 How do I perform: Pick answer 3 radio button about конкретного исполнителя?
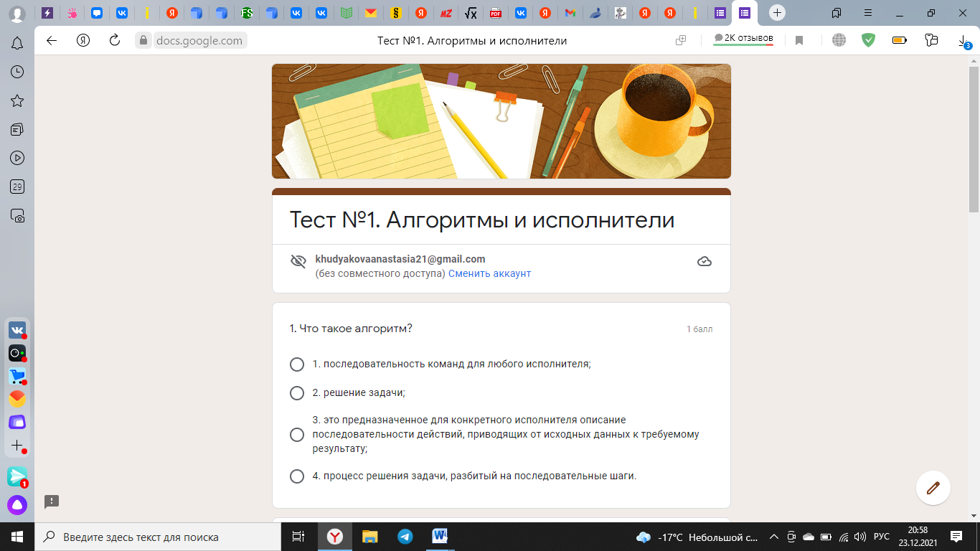pos(297,435)
